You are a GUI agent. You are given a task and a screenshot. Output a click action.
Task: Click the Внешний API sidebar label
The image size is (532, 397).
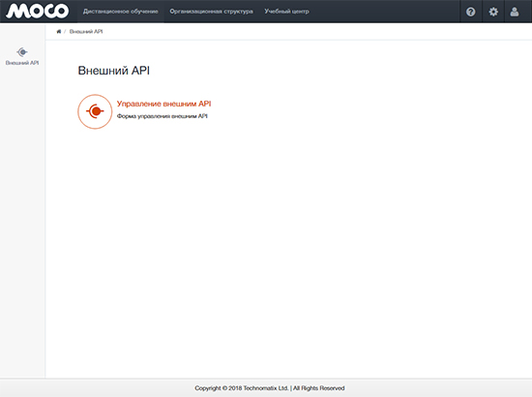[22, 63]
